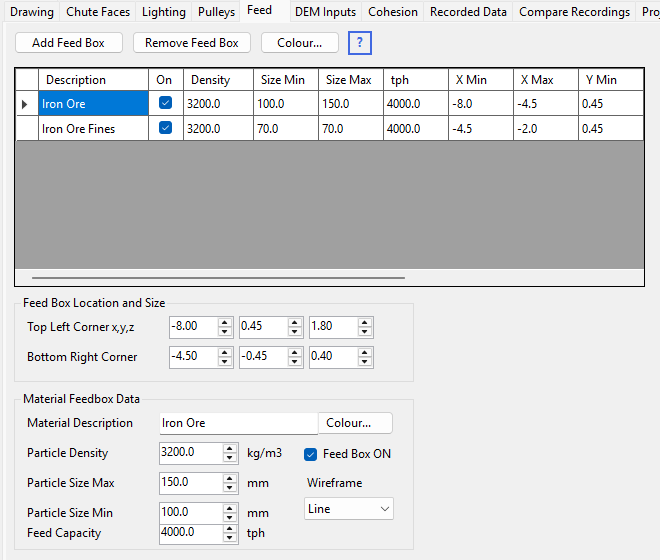Select the Iron Ore Fines description cell

point(93,128)
